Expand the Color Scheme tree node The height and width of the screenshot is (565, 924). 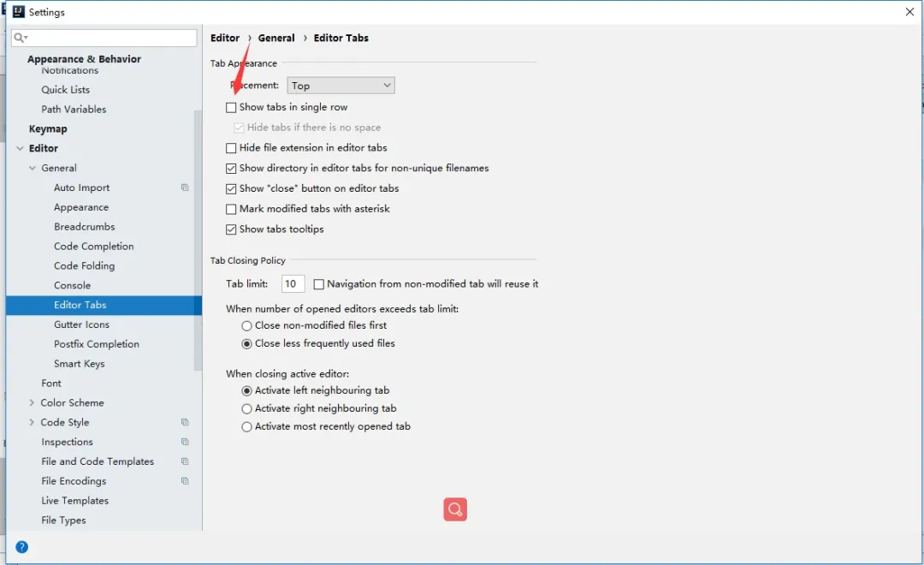point(33,402)
